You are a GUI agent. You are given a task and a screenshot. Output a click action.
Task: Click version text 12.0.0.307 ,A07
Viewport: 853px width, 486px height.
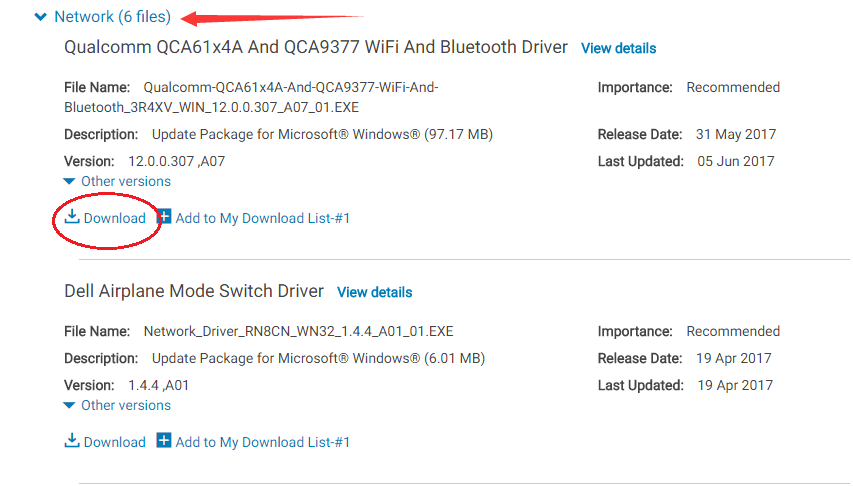[176, 162]
